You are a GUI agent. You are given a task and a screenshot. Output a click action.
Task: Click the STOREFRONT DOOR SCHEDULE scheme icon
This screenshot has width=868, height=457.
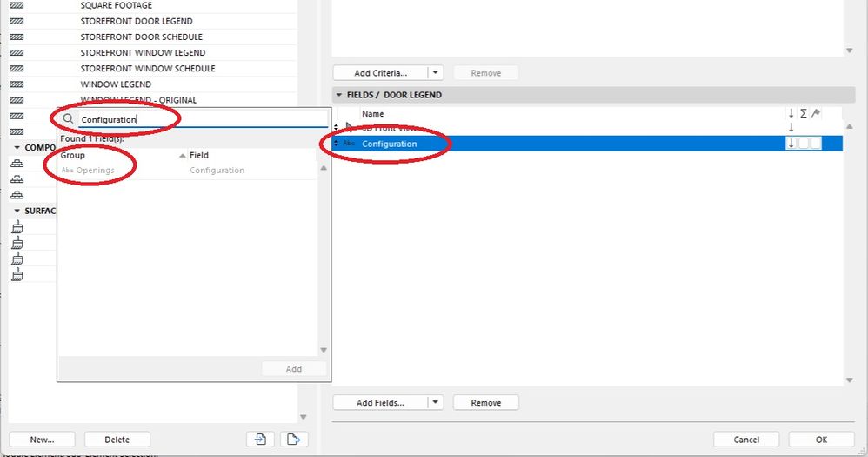[x=17, y=37]
